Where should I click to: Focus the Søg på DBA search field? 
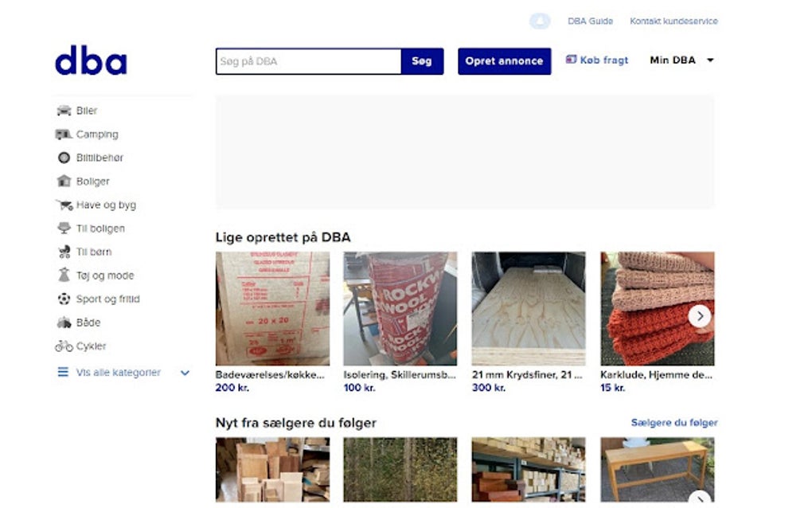click(309, 61)
